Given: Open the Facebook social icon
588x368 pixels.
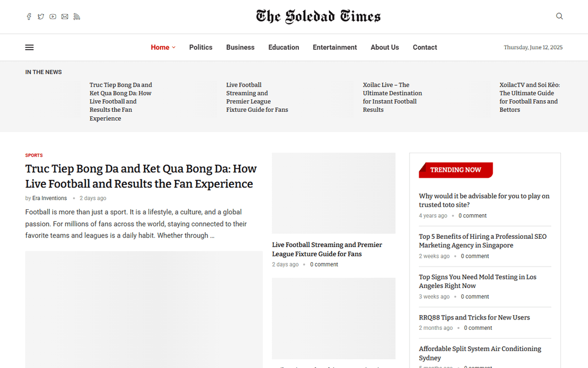Looking at the screenshot, I should tap(29, 16).
